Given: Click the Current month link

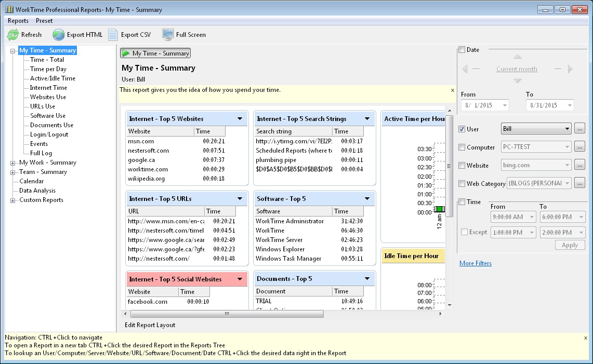Looking at the screenshot, I should pyautogui.click(x=517, y=69).
